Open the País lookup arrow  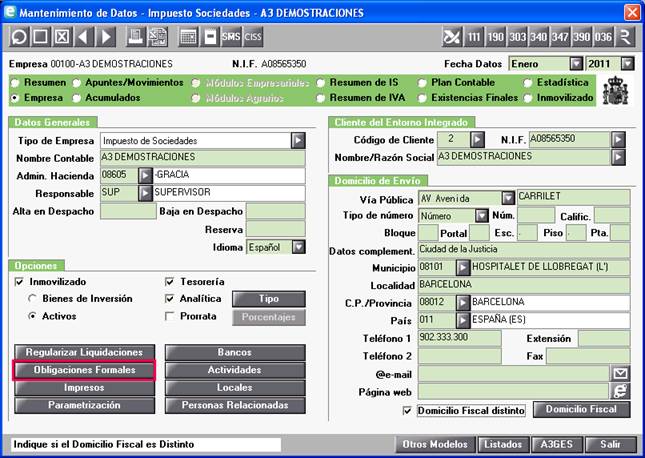pos(463,320)
